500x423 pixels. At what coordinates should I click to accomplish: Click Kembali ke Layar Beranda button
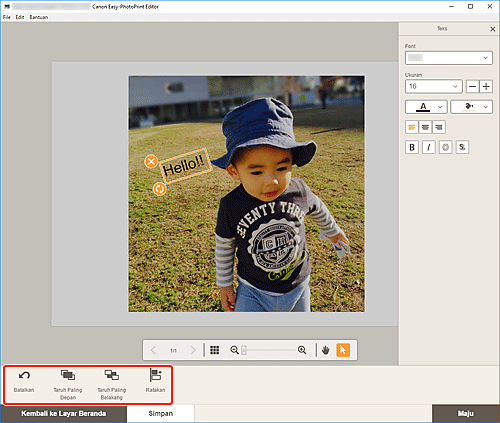63,414
